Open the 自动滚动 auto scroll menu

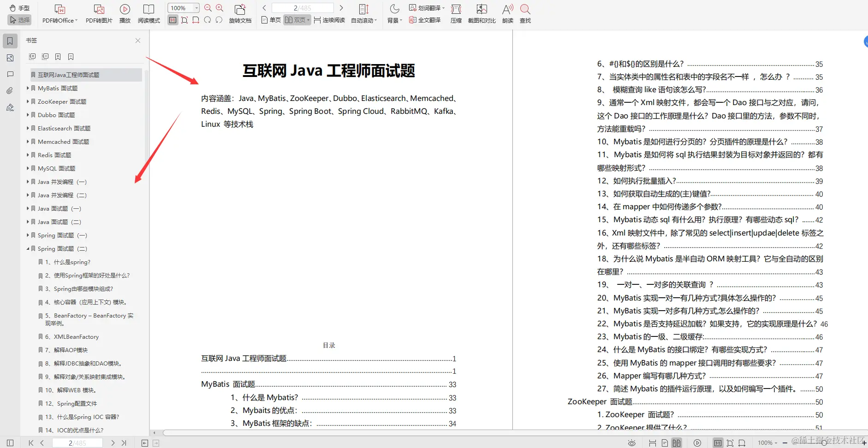364,14
